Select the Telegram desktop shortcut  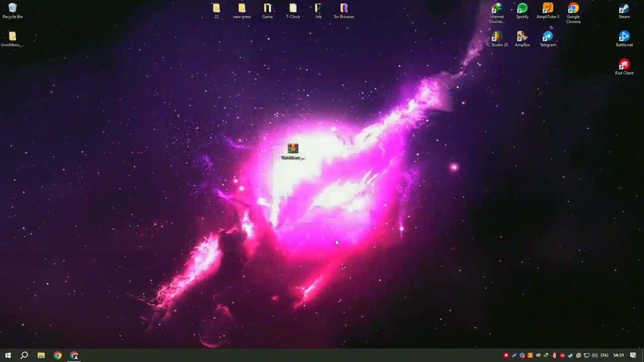click(x=548, y=39)
